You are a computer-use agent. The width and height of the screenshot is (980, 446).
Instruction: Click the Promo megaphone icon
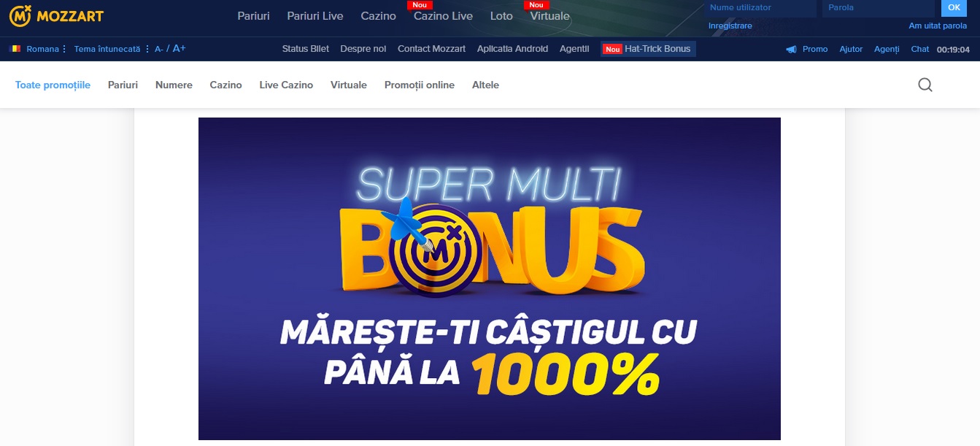791,49
